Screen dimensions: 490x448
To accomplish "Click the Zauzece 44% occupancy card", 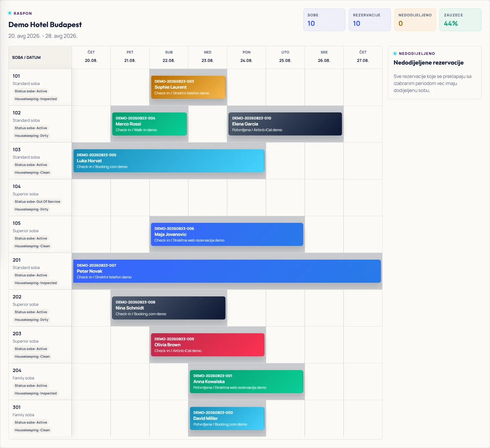I will [460, 20].
